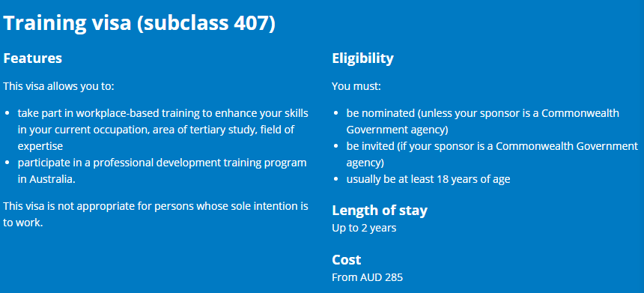Click the 'Government agency)' line under be nominated
Image resolution: width=644 pixels, height=293 pixels.
(397, 130)
